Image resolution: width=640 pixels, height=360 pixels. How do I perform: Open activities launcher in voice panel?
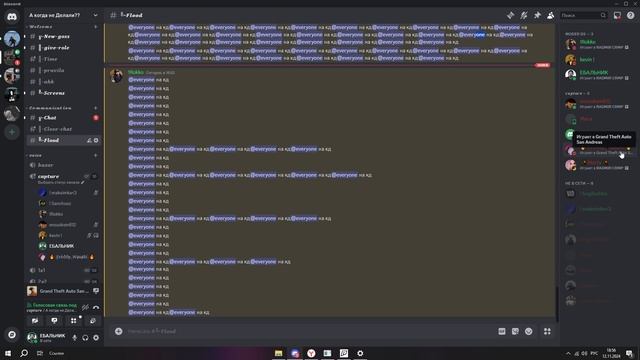[73, 321]
